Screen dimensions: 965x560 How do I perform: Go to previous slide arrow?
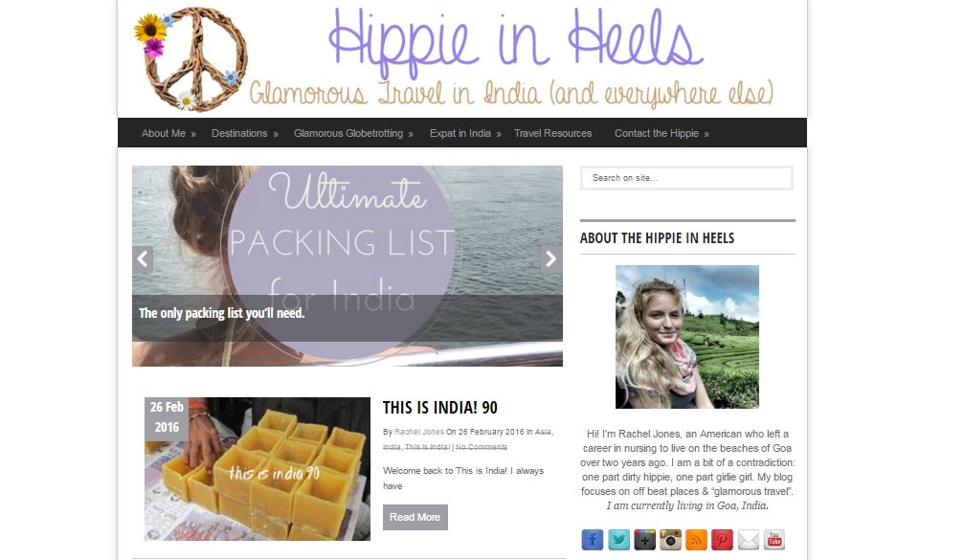pos(143,259)
